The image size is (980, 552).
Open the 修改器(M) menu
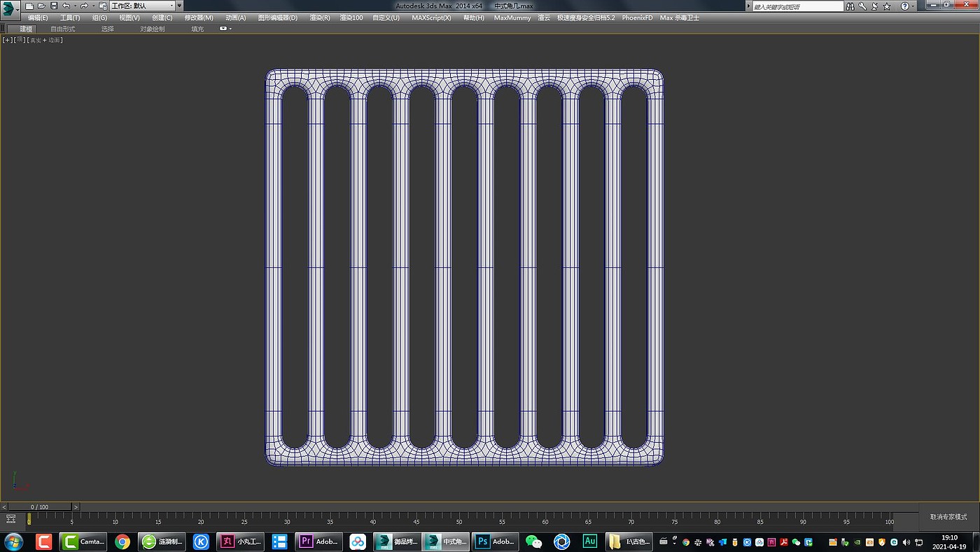[199, 18]
